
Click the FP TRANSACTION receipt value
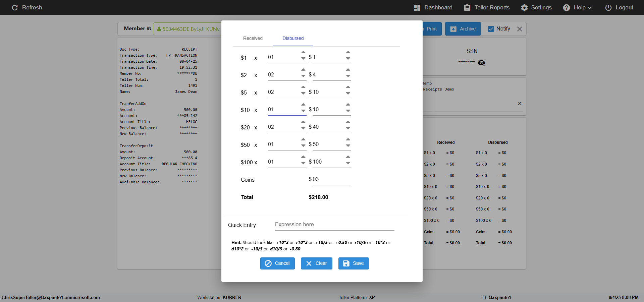tap(181, 55)
